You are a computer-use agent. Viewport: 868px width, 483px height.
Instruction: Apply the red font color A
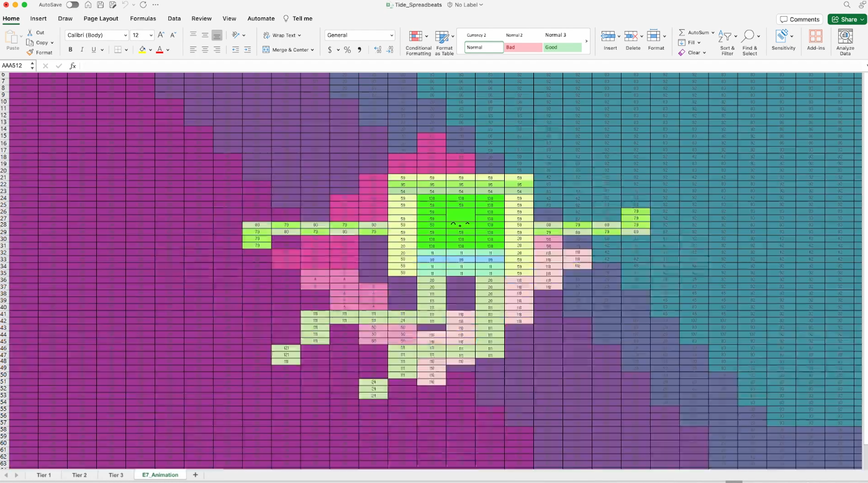pos(160,50)
